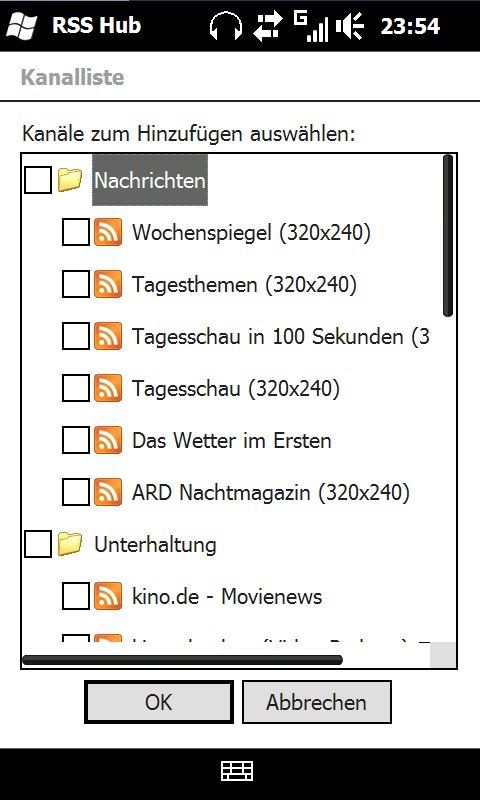Tap the headphones status icon
480x800 pixels.
coord(225,27)
